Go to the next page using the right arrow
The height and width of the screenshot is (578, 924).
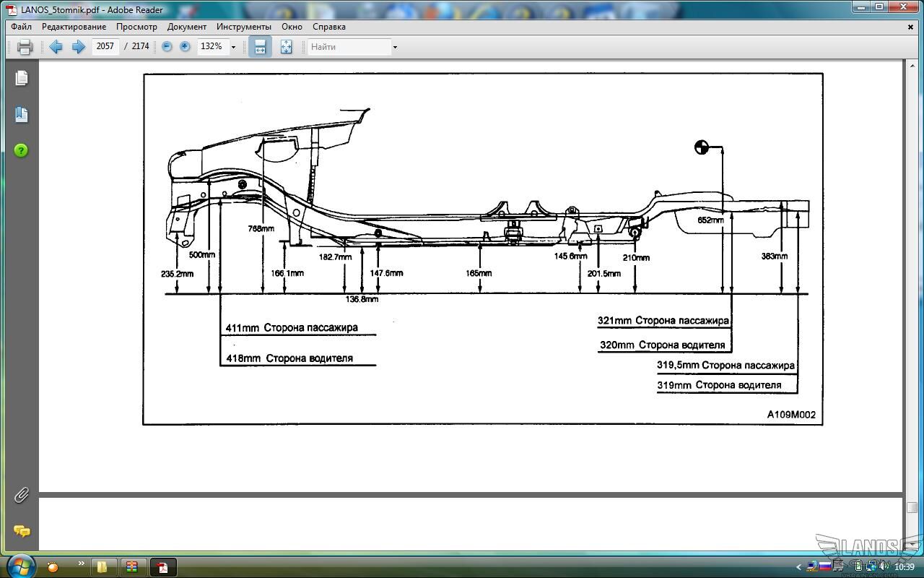pos(79,47)
